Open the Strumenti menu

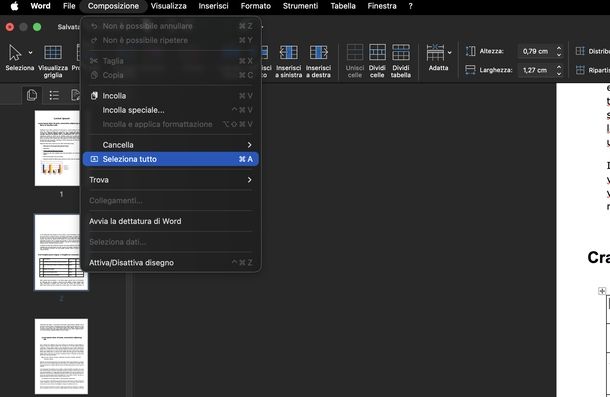coord(300,6)
